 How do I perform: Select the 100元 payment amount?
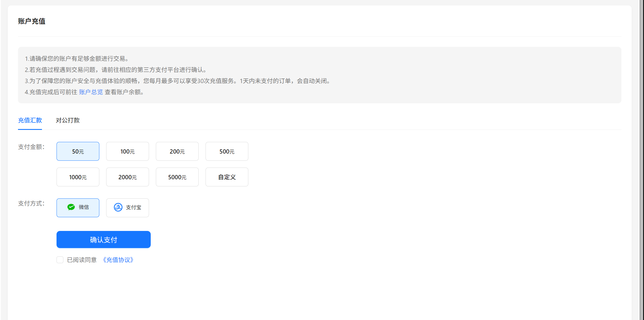[x=128, y=151]
